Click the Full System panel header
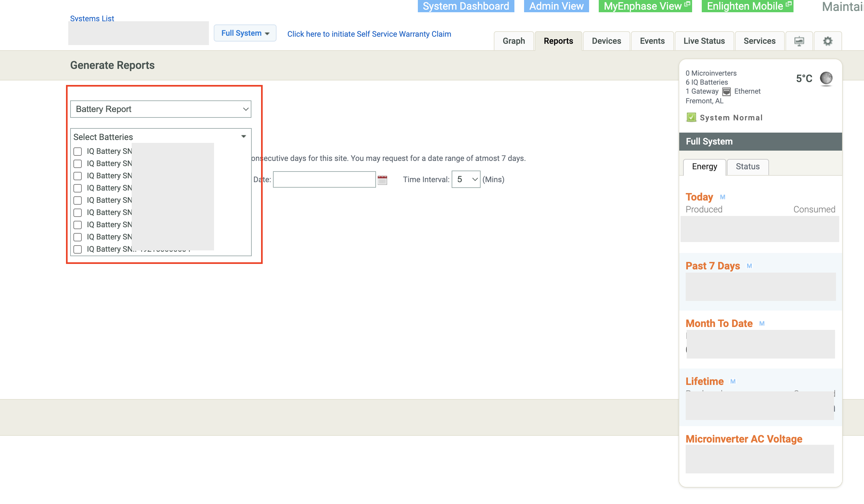This screenshot has width=864, height=504. click(x=760, y=142)
